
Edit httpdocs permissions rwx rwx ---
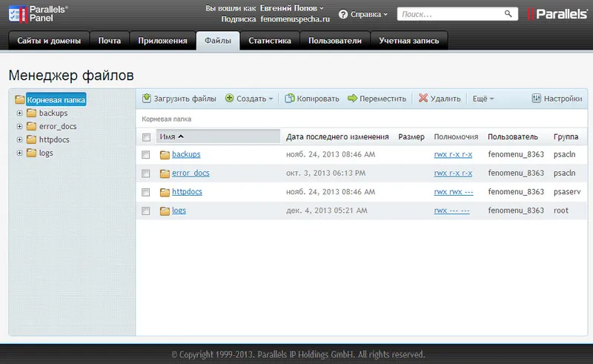pyautogui.click(x=454, y=192)
